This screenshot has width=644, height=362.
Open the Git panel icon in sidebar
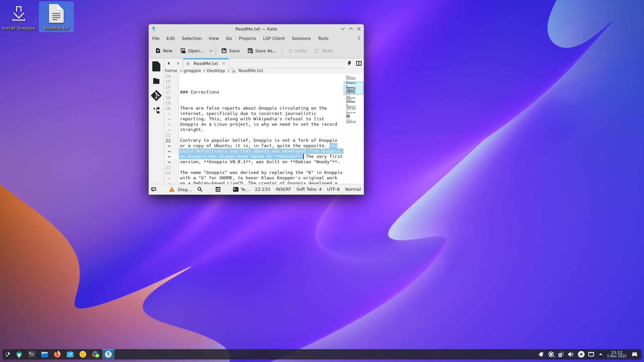click(156, 96)
